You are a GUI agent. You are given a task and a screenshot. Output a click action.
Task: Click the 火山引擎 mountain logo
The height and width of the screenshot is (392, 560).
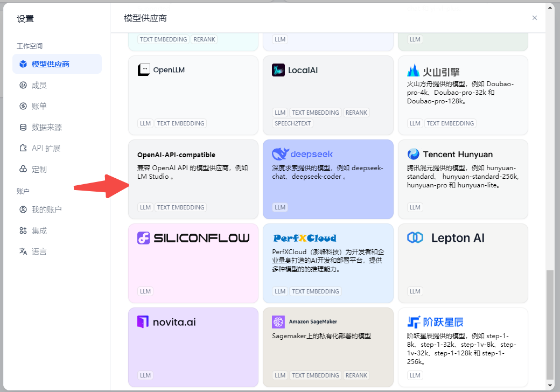[413, 71]
